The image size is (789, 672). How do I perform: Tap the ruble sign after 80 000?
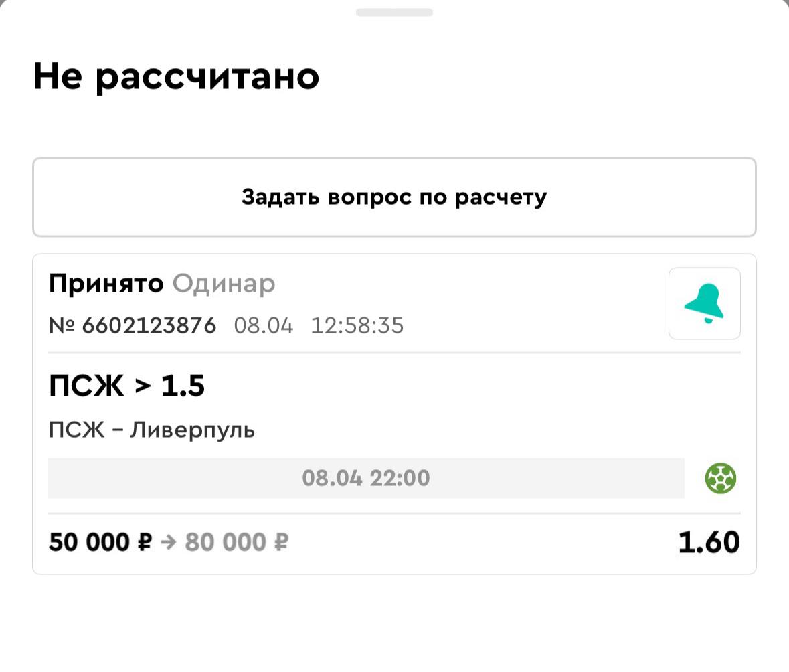click(281, 542)
